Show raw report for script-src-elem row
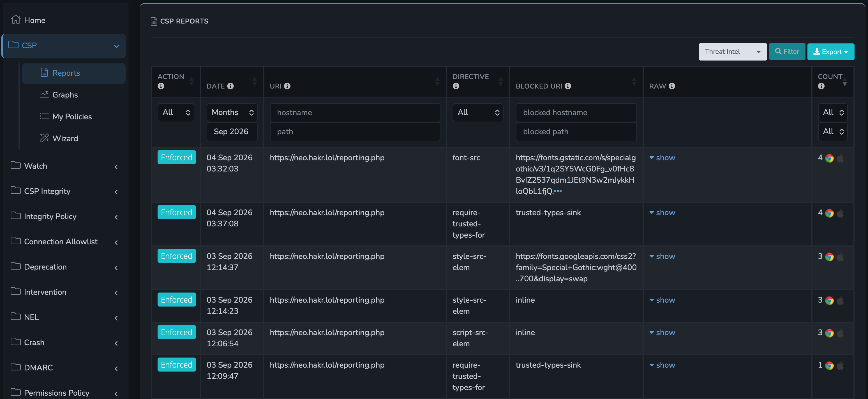The image size is (868, 399). (662, 333)
